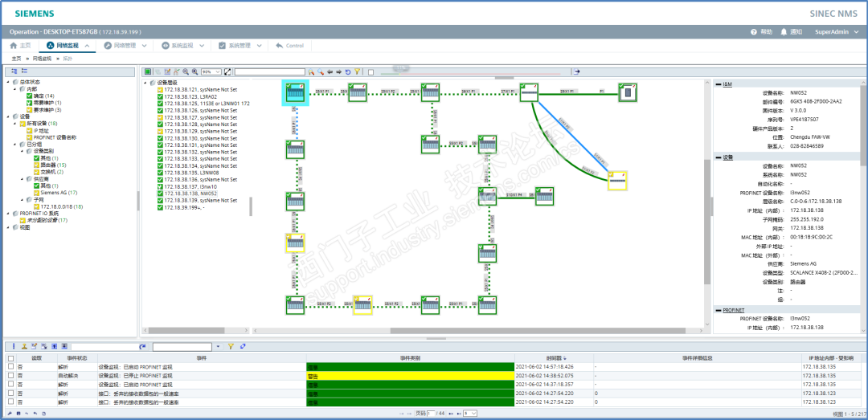Click the go-to-next-page icon in pagination
The image size is (868, 420).
[451, 414]
